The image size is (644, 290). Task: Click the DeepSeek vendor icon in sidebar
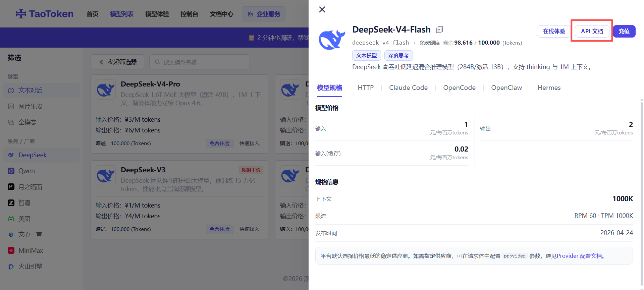[x=11, y=155]
